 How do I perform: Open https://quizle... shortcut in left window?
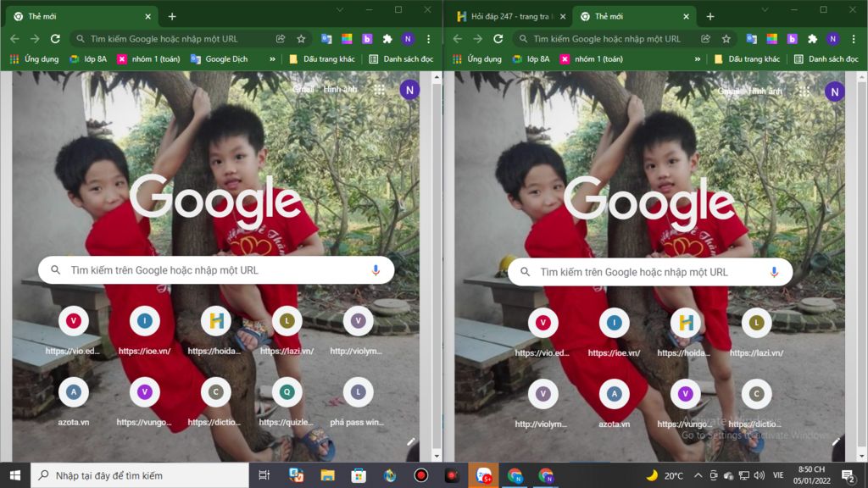point(287,402)
